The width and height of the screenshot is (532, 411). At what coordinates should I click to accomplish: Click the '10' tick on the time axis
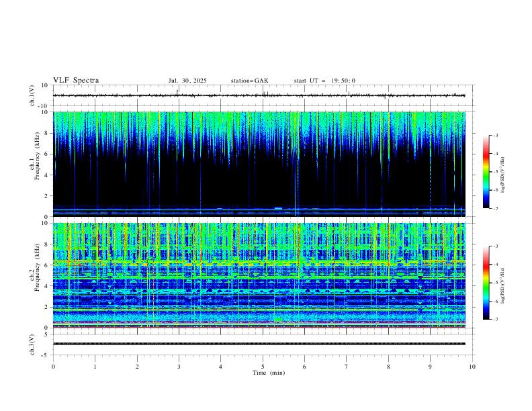(472, 367)
